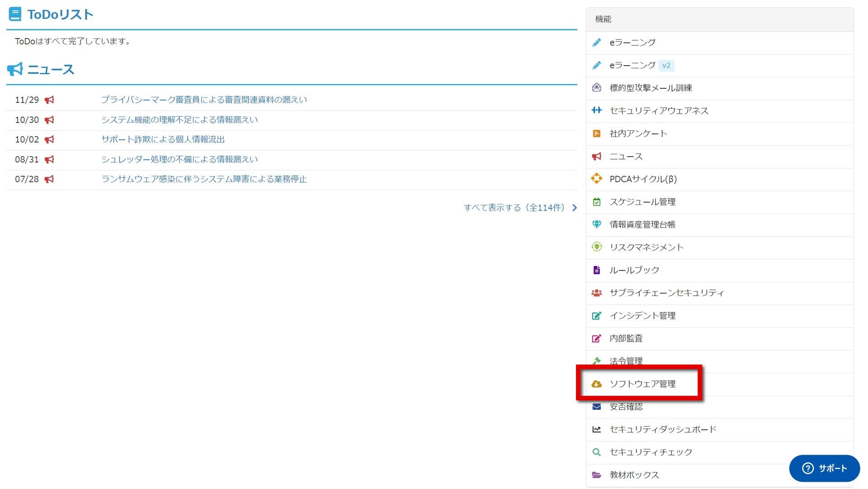Click the セキュリティアウェアネス icon

597,110
